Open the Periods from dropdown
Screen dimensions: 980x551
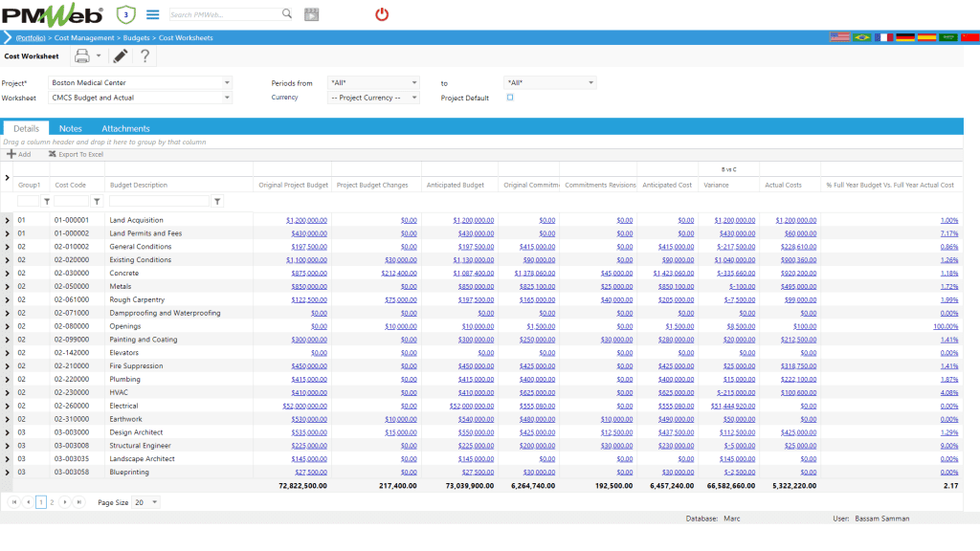[x=413, y=82]
